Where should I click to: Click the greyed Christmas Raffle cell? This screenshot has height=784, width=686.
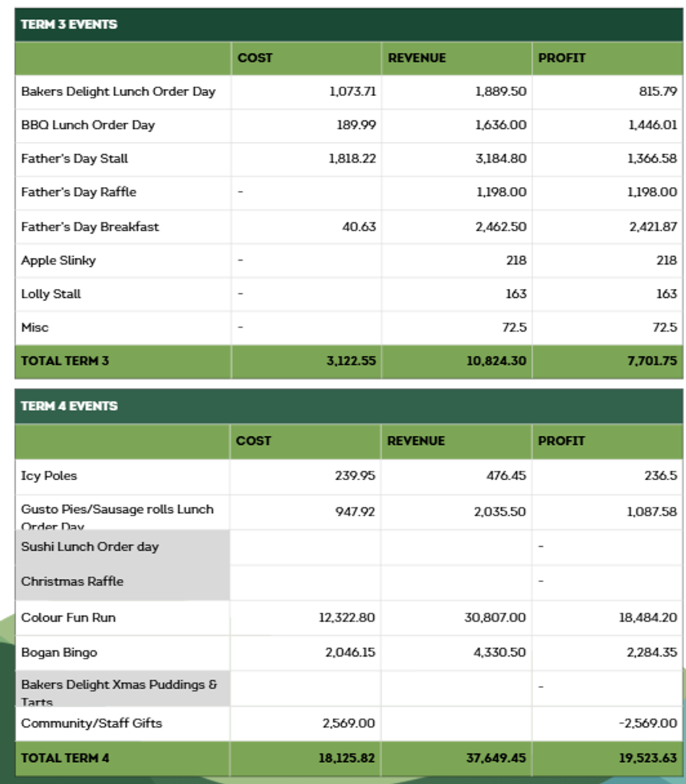tap(73, 581)
